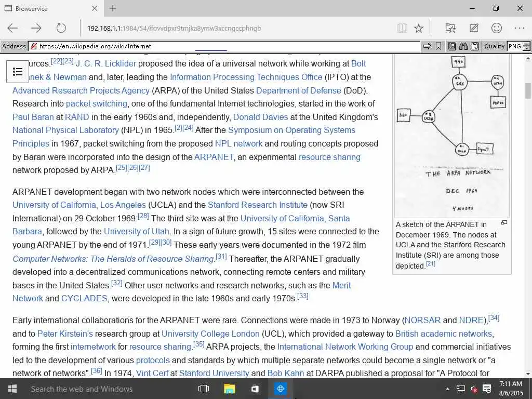Close the Browservice tab
Screen dimensions: 532x399
[x=95, y=8]
